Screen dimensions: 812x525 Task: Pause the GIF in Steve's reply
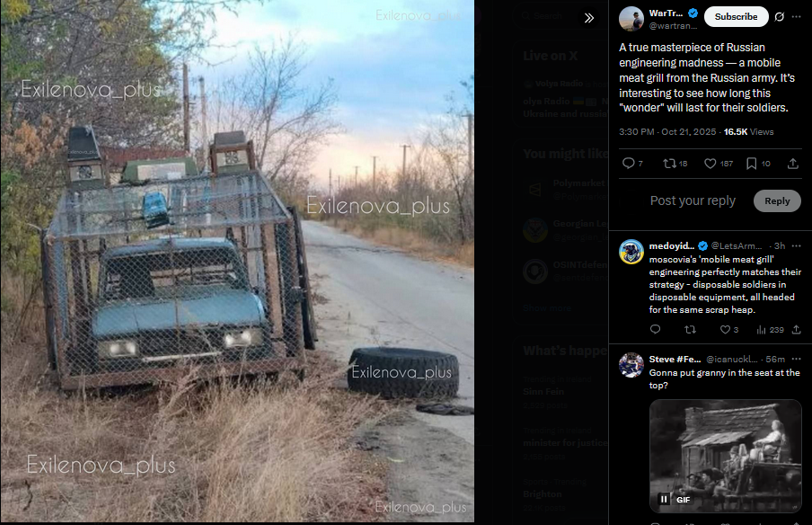[x=664, y=499]
